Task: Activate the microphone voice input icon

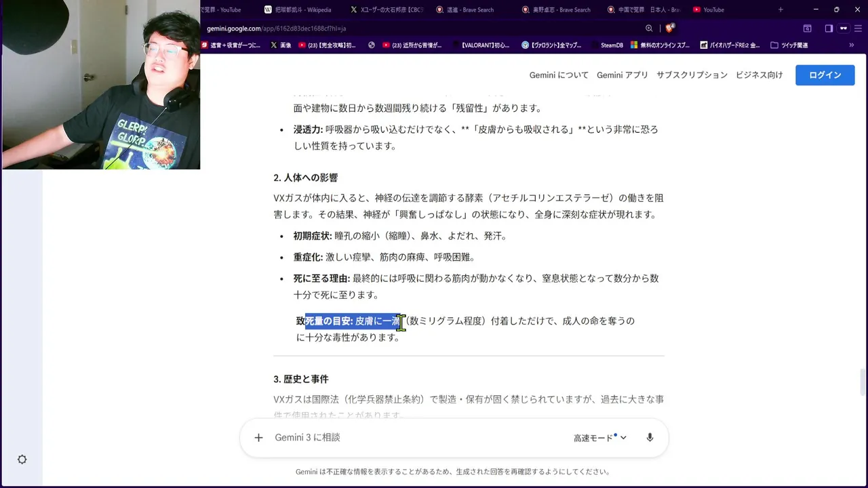Action: point(650,438)
